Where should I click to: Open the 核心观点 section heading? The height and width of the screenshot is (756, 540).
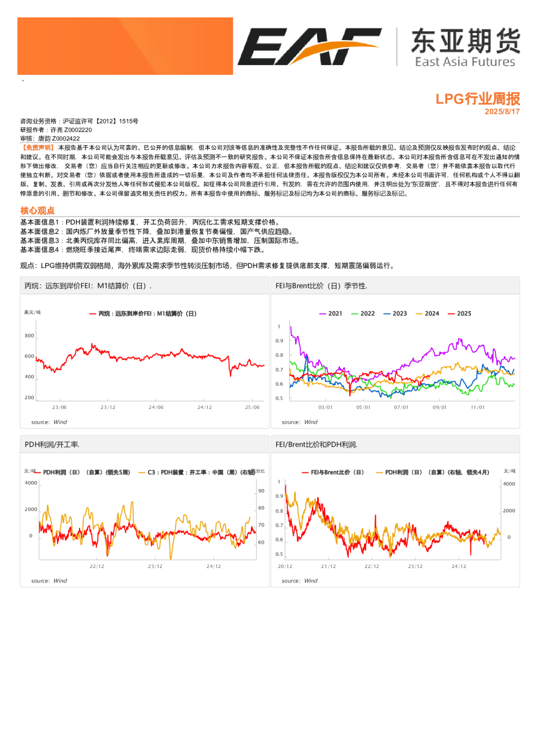click(37, 211)
